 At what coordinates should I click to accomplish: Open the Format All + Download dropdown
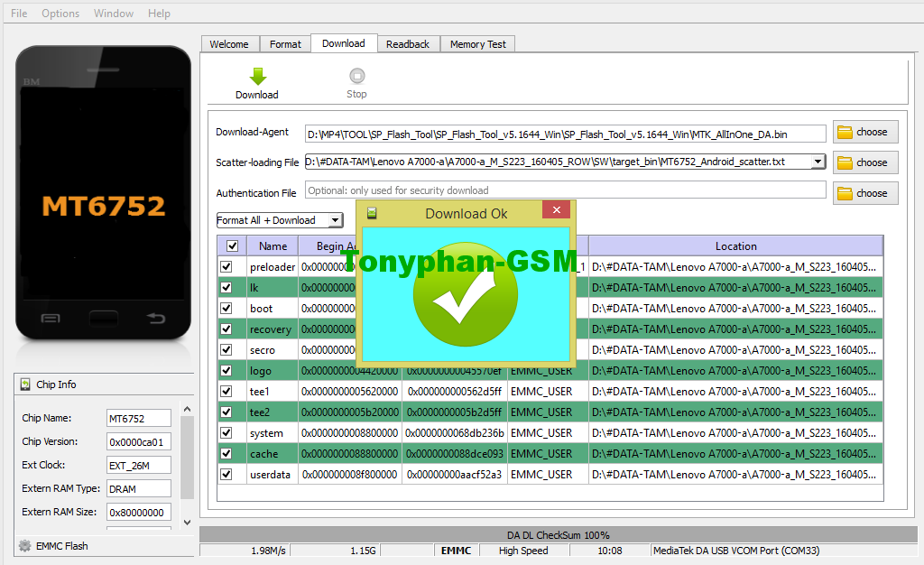(280, 220)
